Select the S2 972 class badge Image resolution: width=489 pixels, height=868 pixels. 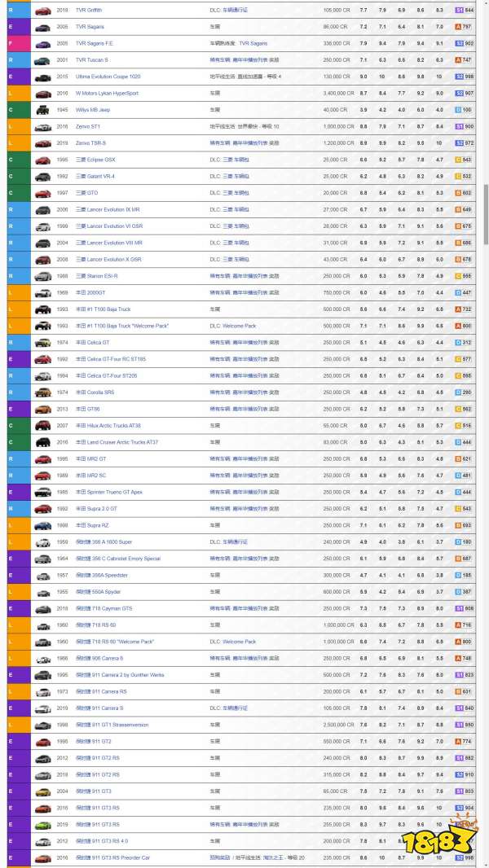click(464, 143)
